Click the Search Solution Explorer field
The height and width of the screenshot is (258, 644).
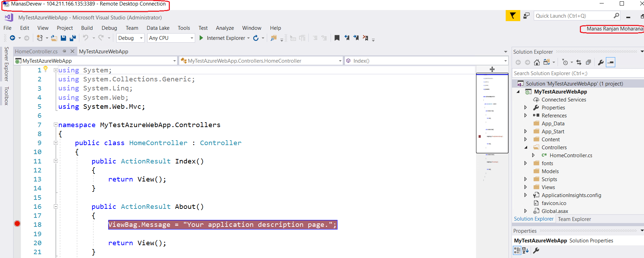point(578,73)
